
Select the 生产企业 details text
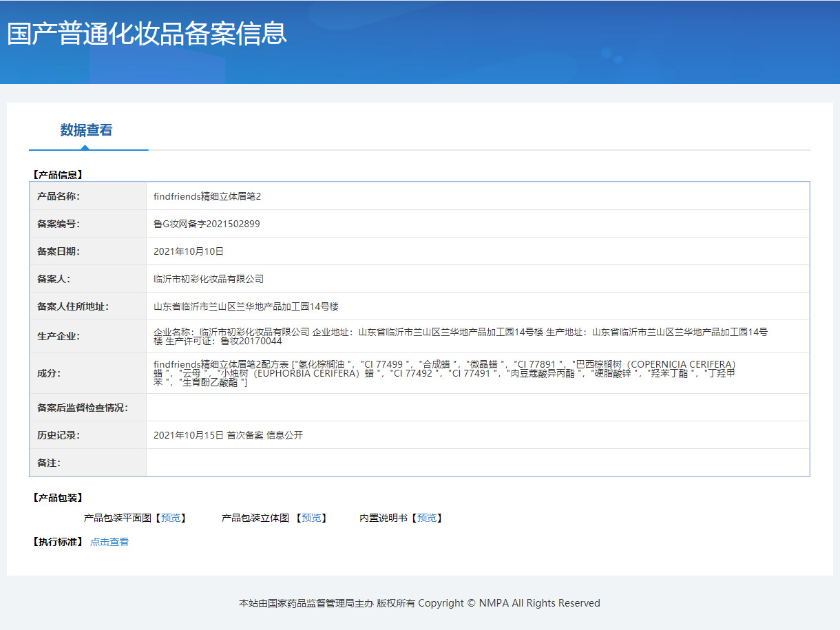pyautogui.click(x=461, y=336)
